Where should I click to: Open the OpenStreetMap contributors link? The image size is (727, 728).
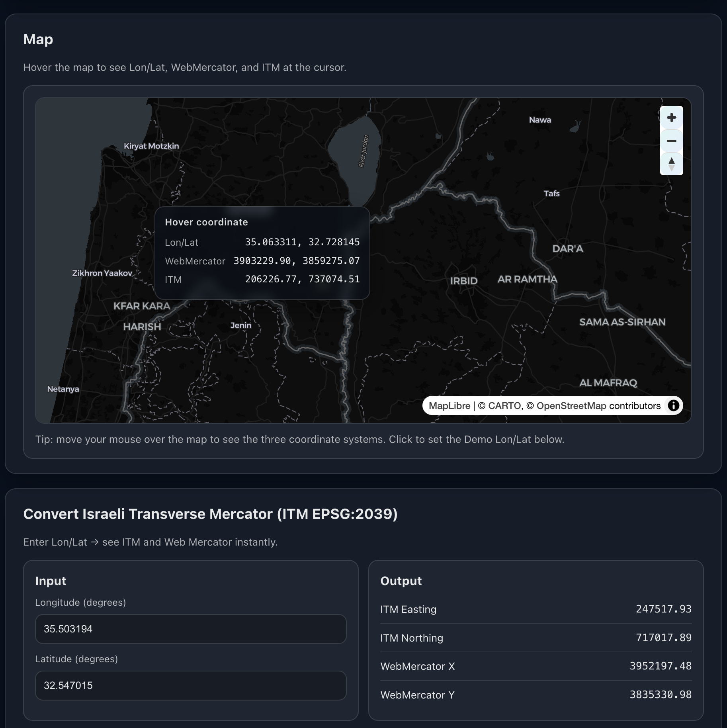coord(572,405)
